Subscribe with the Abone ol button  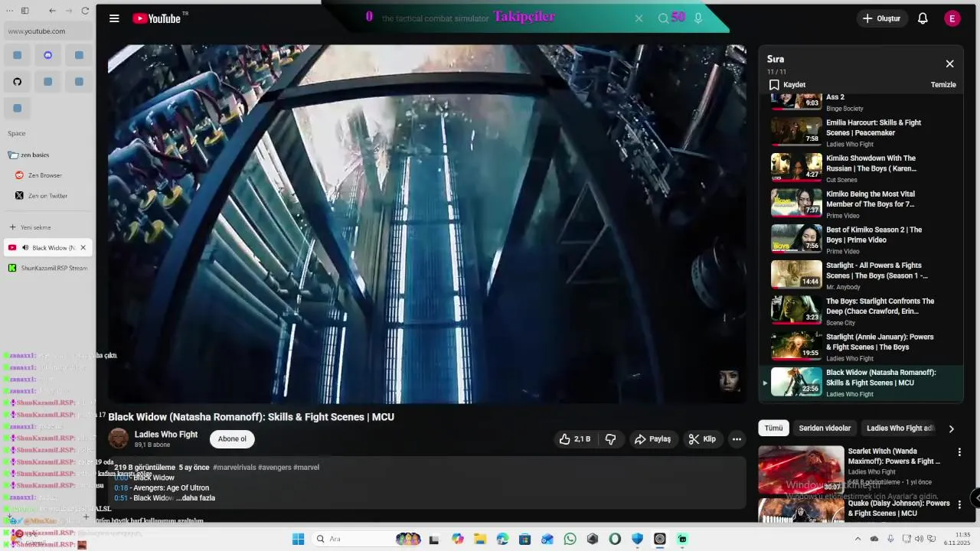pos(232,439)
